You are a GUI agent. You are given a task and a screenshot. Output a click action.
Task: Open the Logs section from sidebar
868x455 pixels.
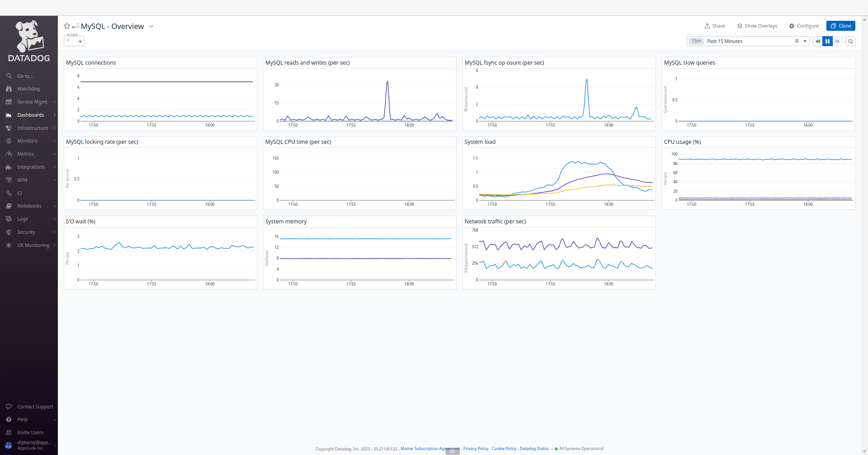(x=22, y=219)
